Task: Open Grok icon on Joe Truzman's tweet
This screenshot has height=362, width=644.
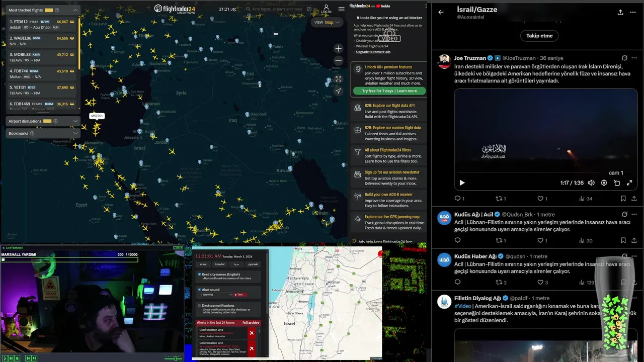Action: point(624,58)
